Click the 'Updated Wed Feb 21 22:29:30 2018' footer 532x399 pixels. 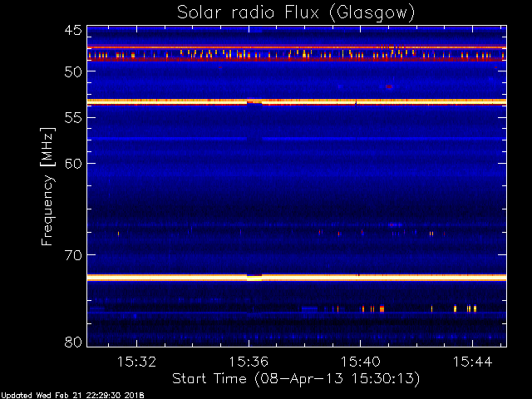72,396
